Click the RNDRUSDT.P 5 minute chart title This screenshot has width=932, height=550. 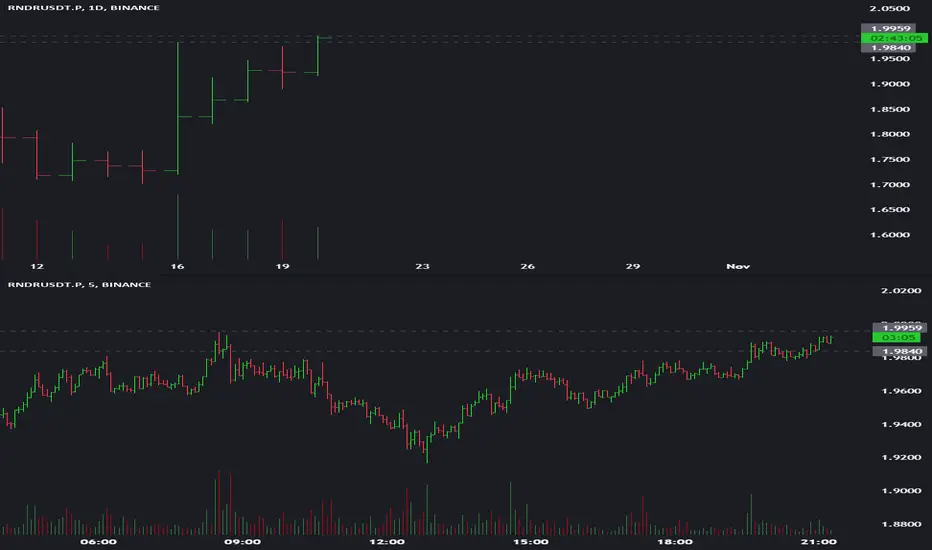[79, 284]
